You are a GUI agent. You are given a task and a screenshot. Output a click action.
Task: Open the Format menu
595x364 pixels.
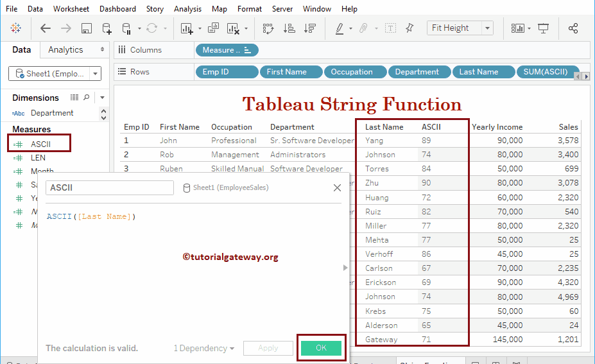(x=249, y=9)
